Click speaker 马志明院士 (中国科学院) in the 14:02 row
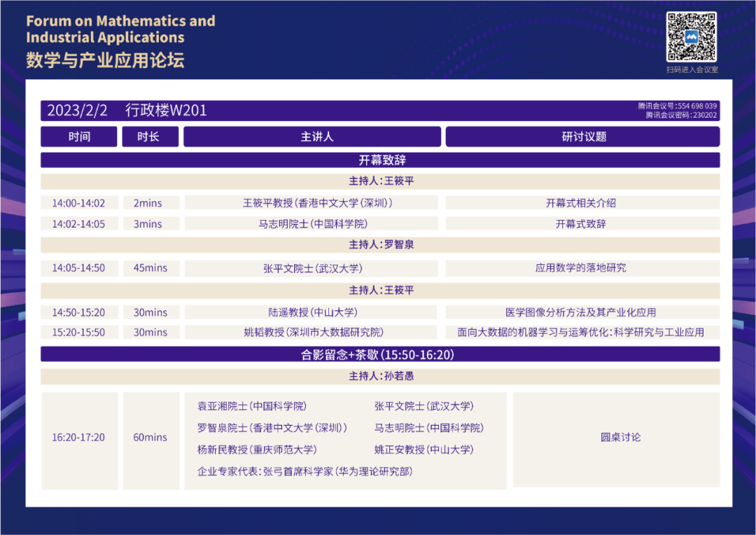The height and width of the screenshot is (535, 756). [313, 224]
